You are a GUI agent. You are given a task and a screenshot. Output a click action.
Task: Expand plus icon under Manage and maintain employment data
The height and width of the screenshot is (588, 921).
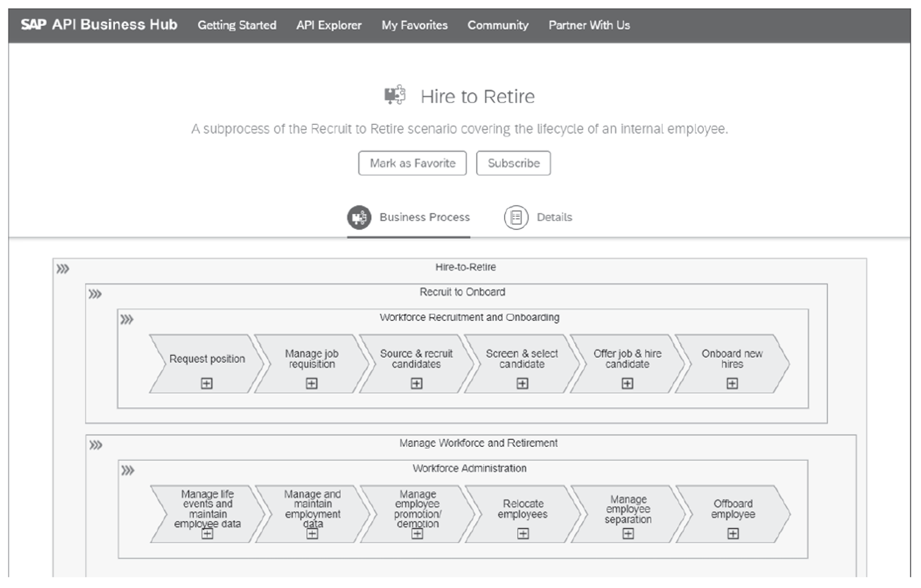[312, 534]
